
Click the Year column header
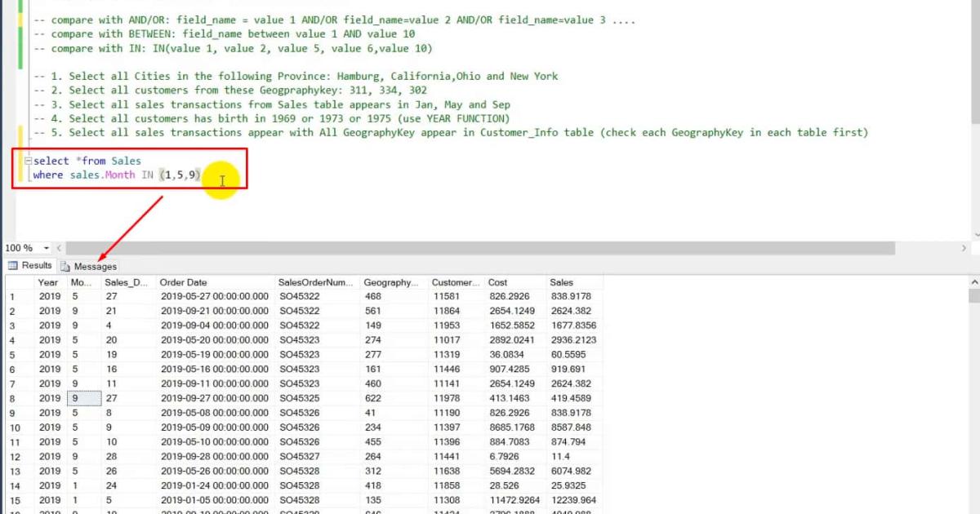point(47,281)
